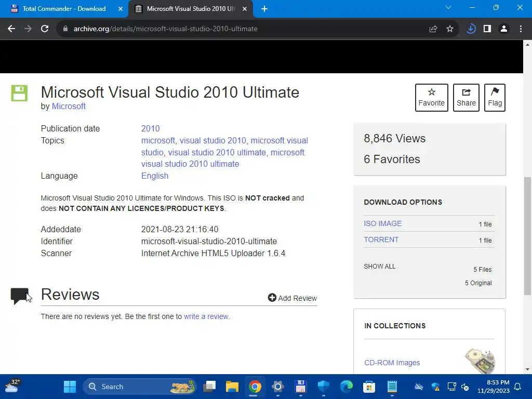Screen dimensions: 532x399
Task: Open a new browser tab
Action: click(x=264, y=9)
